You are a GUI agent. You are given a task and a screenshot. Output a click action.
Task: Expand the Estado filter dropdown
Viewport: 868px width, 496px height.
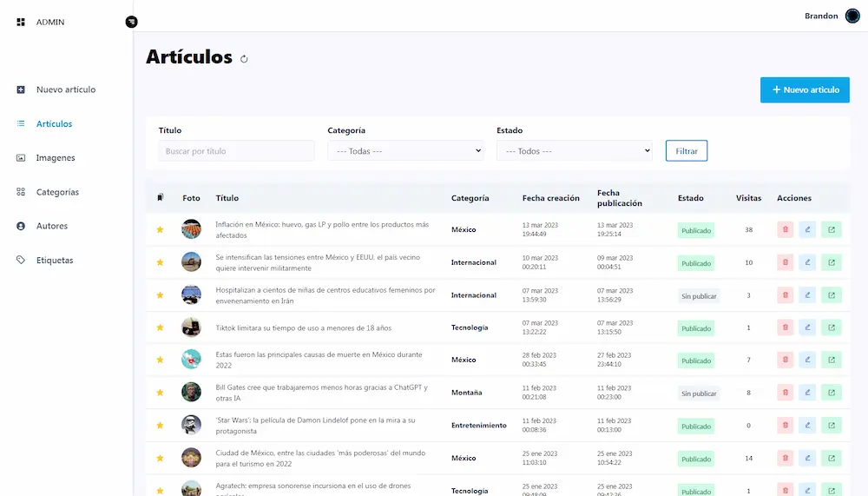click(x=574, y=151)
